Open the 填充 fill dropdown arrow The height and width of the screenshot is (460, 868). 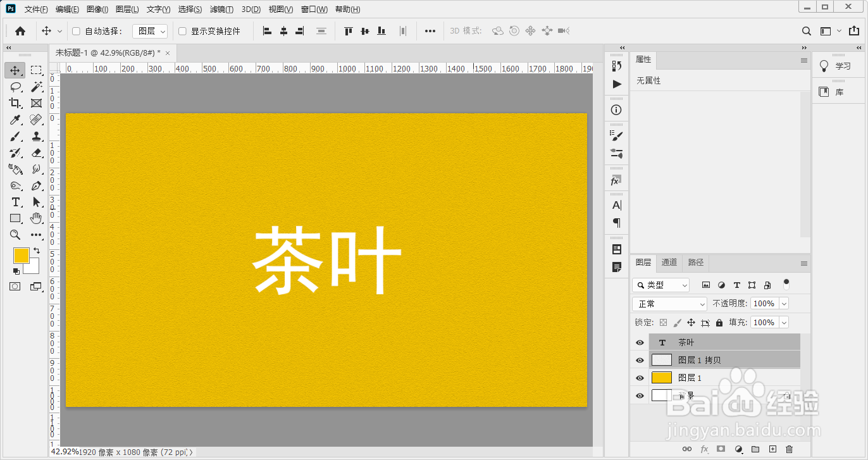[x=784, y=323]
